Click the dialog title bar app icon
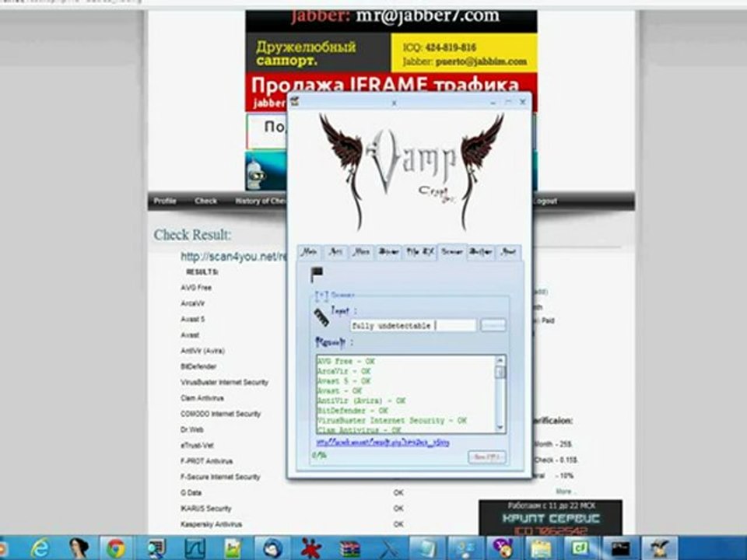 pos(295,100)
